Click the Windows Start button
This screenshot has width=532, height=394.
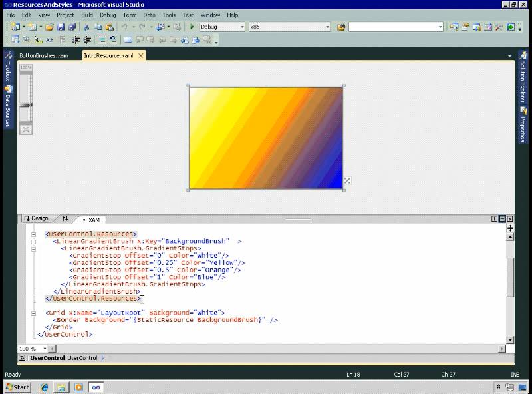pos(18,387)
